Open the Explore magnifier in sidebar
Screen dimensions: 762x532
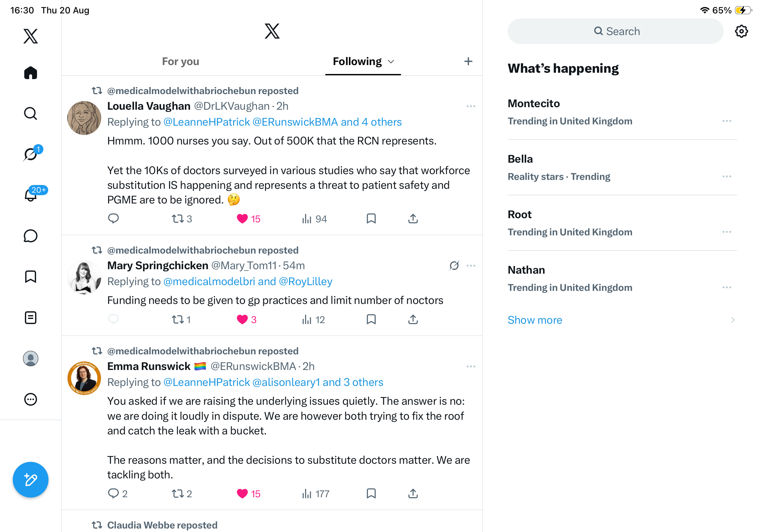pyautogui.click(x=31, y=114)
